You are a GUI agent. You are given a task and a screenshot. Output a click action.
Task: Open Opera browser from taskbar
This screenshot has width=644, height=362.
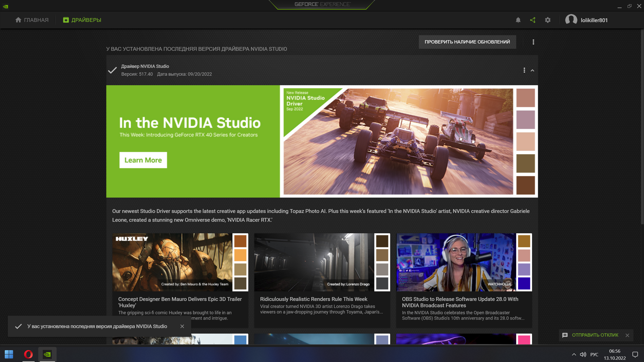pyautogui.click(x=28, y=354)
